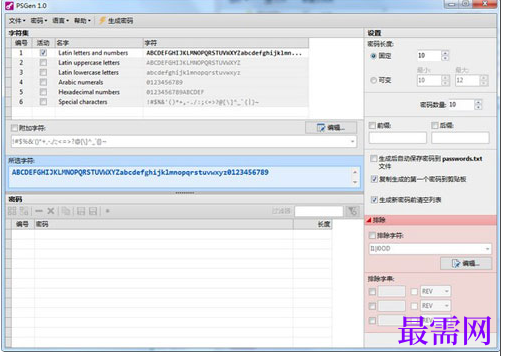Enable Arabic numerals charset
The width and height of the screenshot is (510, 362).
point(43,82)
